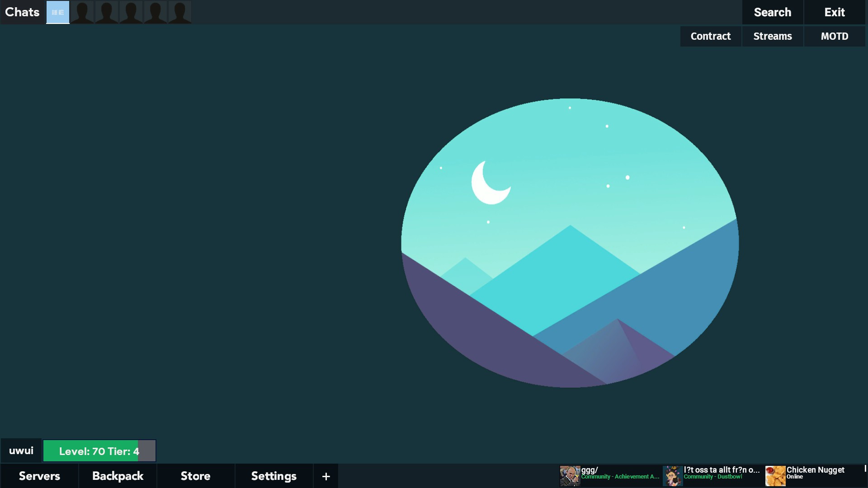Open Settings
The height and width of the screenshot is (488, 868).
(274, 476)
